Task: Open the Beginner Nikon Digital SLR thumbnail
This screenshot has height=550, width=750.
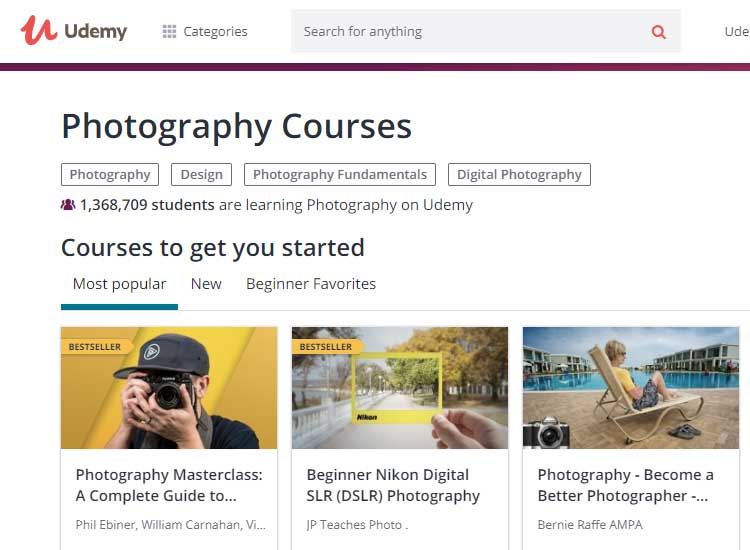Action: click(400, 388)
